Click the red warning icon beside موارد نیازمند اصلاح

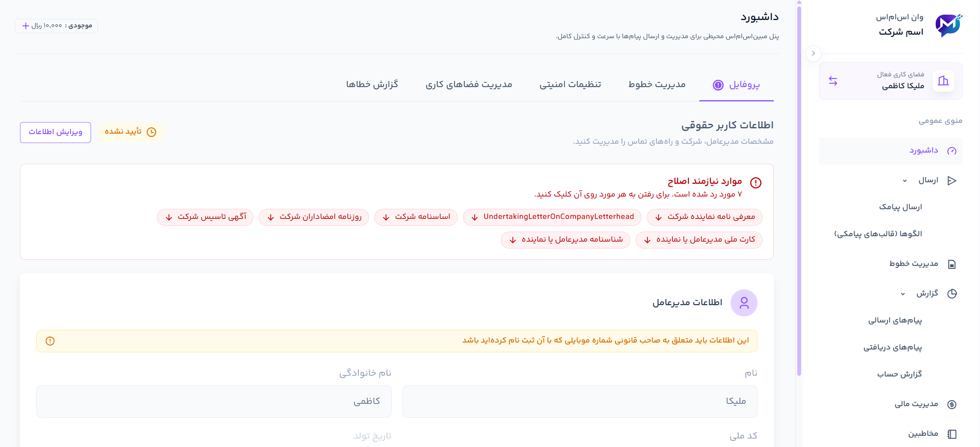756,183
